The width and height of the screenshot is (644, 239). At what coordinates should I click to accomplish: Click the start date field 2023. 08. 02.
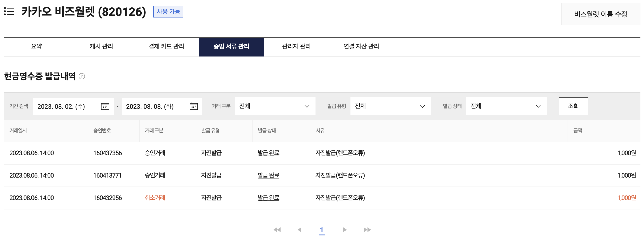coord(61,107)
